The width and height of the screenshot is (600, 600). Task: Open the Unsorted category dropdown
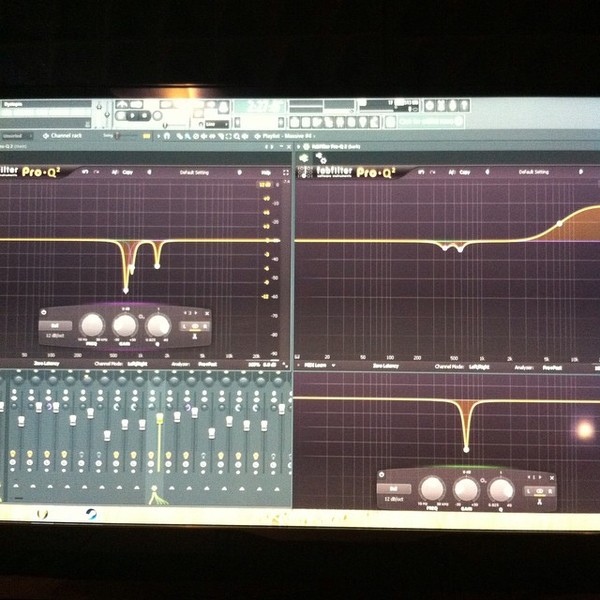pos(17,135)
